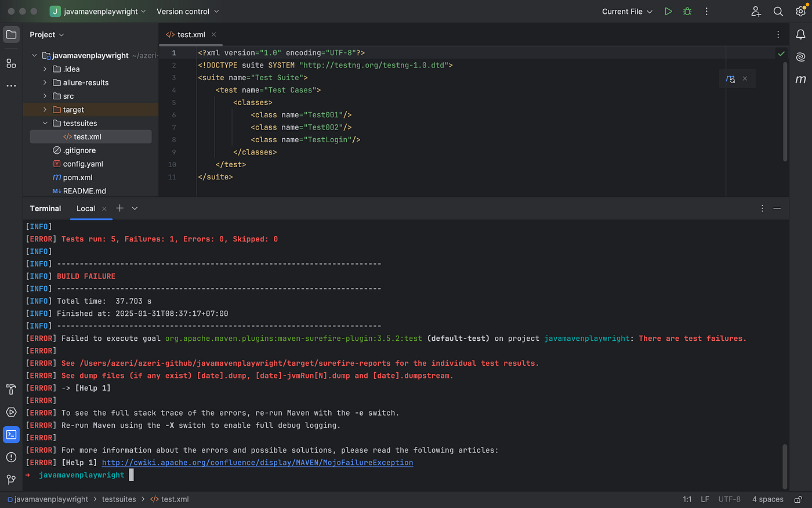Open the Current File run configuration dropdown
The image size is (812, 508).
pos(627,11)
